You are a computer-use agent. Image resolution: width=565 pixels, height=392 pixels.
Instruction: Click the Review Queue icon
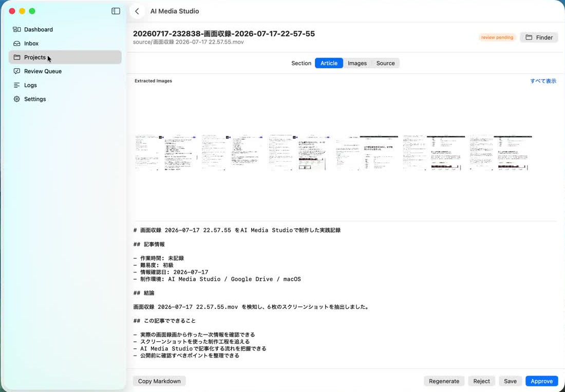tap(17, 71)
